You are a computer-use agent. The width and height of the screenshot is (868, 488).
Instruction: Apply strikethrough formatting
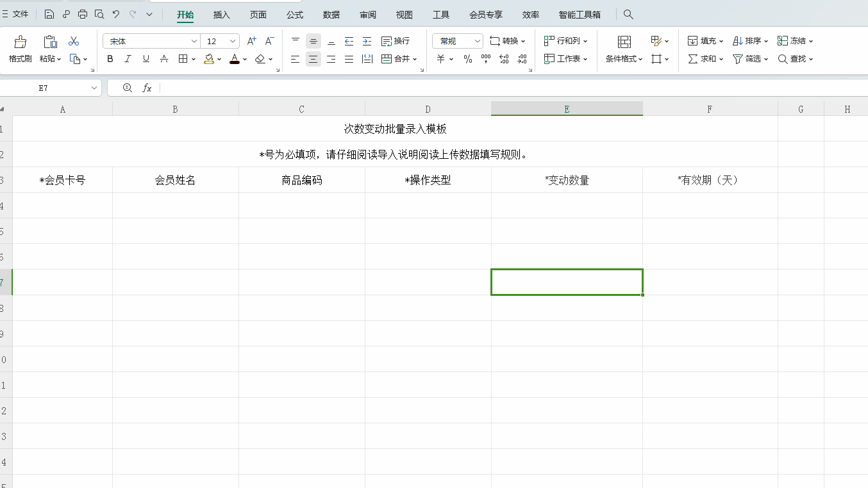pos(164,59)
